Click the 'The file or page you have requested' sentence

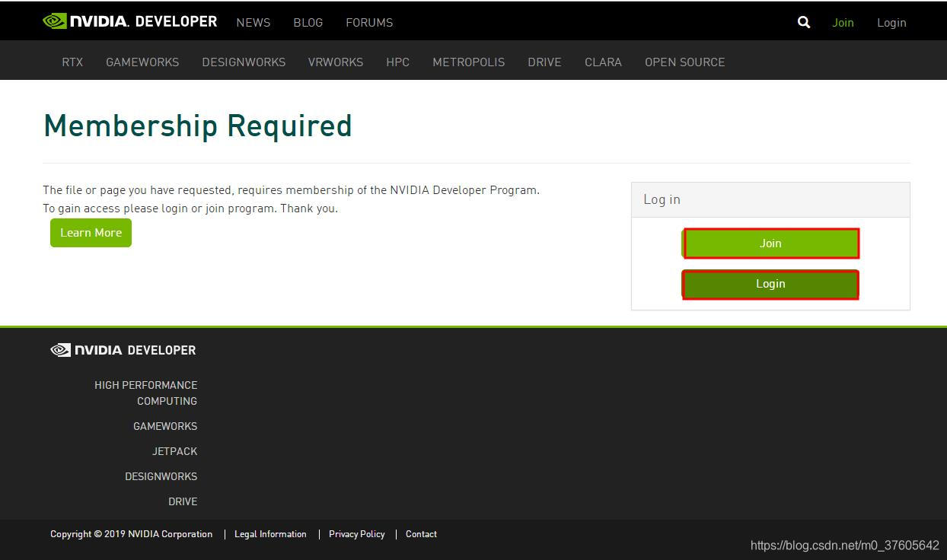(x=291, y=190)
